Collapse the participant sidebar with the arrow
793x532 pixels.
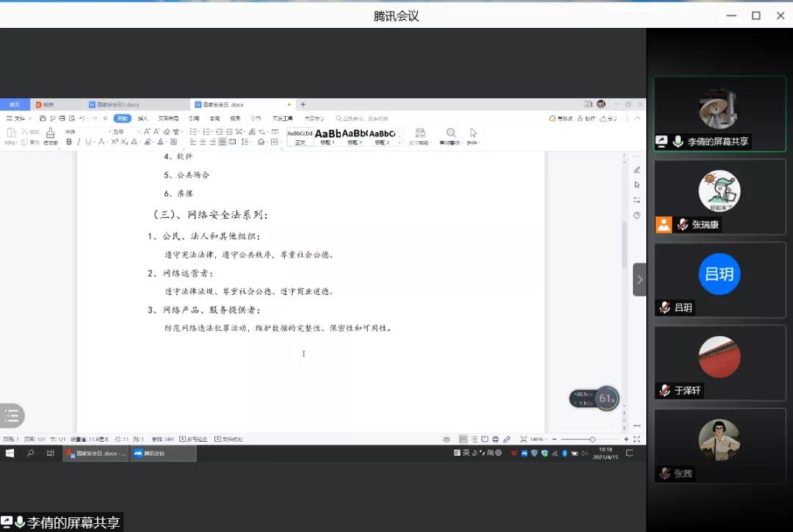click(x=640, y=280)
